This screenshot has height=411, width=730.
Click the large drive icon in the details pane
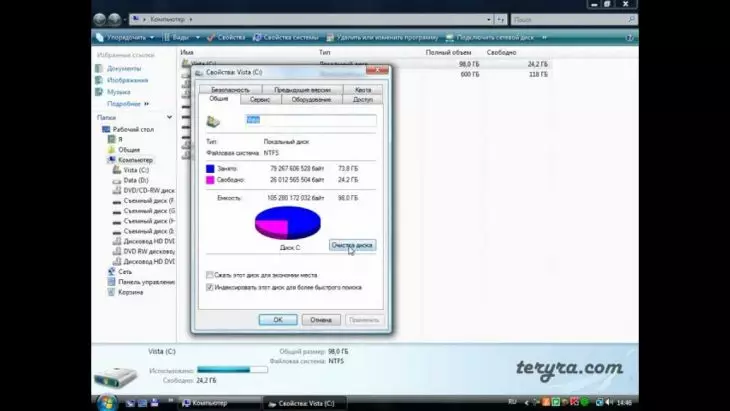click(x=115, y=376)
